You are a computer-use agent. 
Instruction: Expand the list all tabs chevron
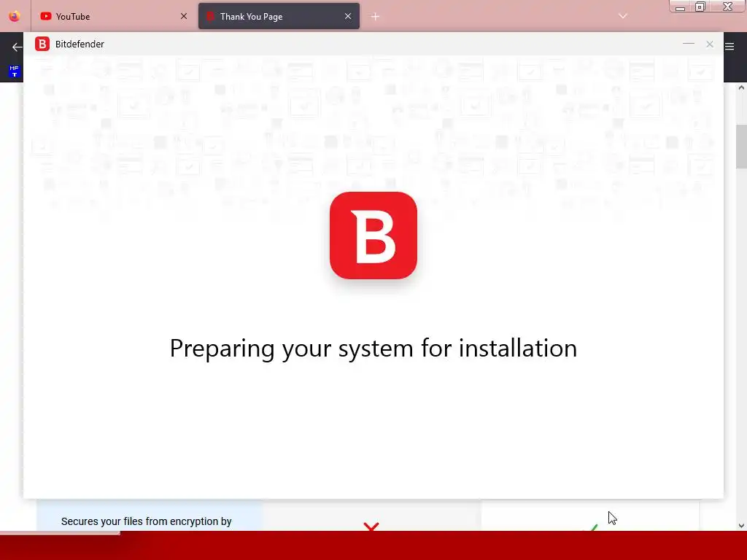tap(623, 16)
